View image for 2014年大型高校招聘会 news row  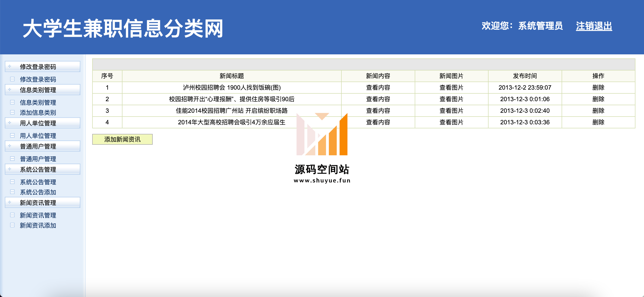tap(451, 122)
